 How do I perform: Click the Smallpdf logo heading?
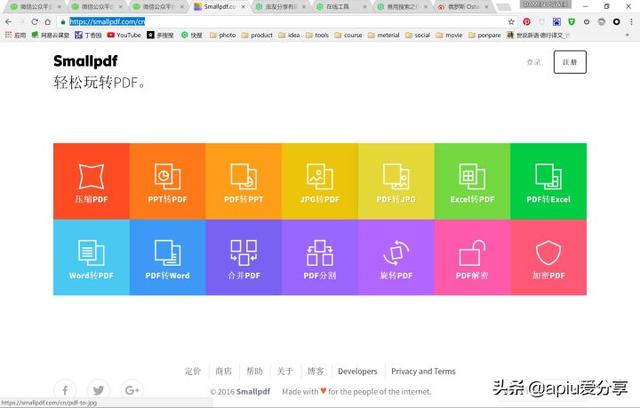[86, 61]
